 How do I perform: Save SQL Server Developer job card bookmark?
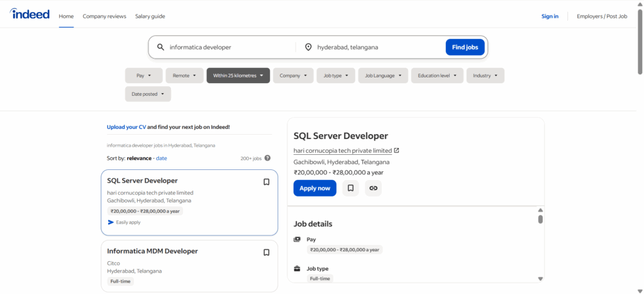[266, 182]
